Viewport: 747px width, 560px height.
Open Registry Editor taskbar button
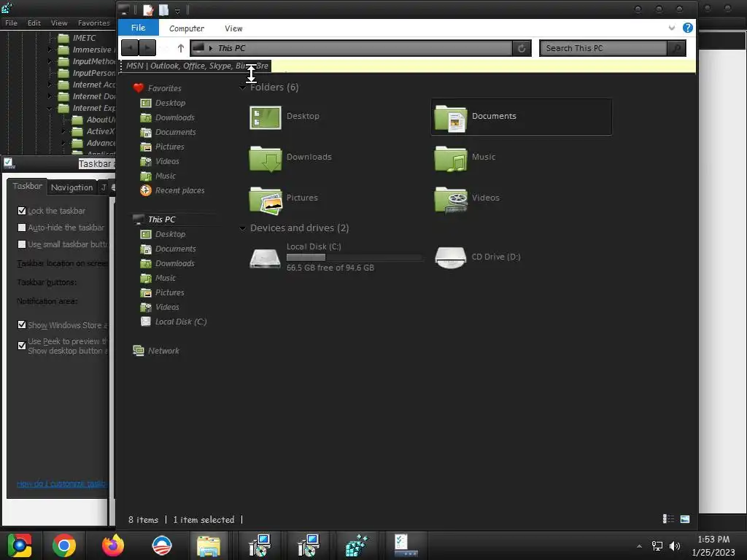357,545
